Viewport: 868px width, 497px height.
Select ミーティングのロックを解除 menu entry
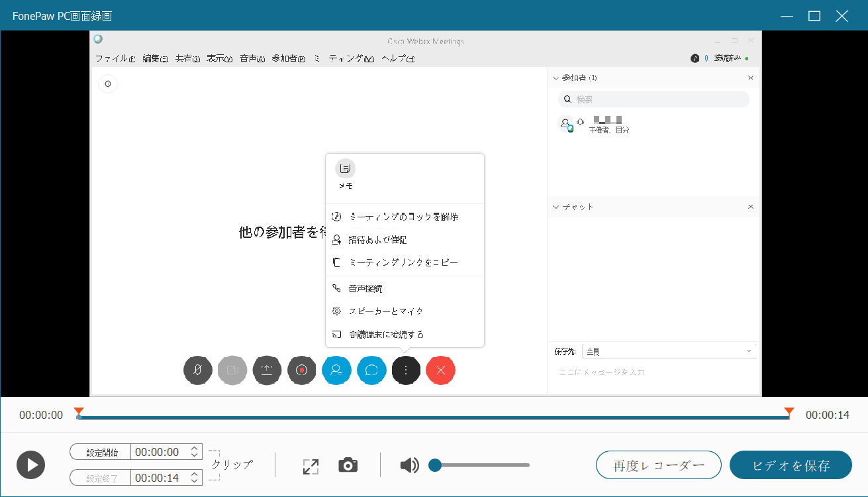(x=405, y=217)
